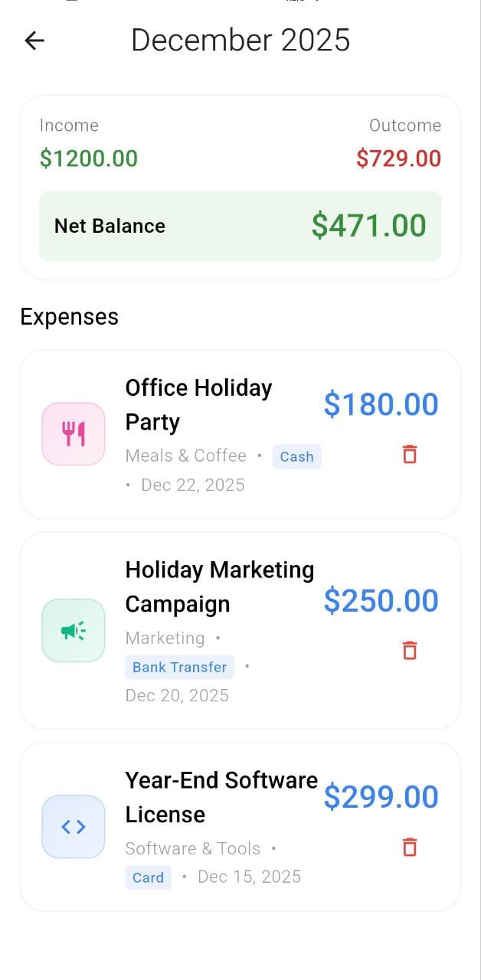Tap the $250.00 expense amount

coord(381,601)
